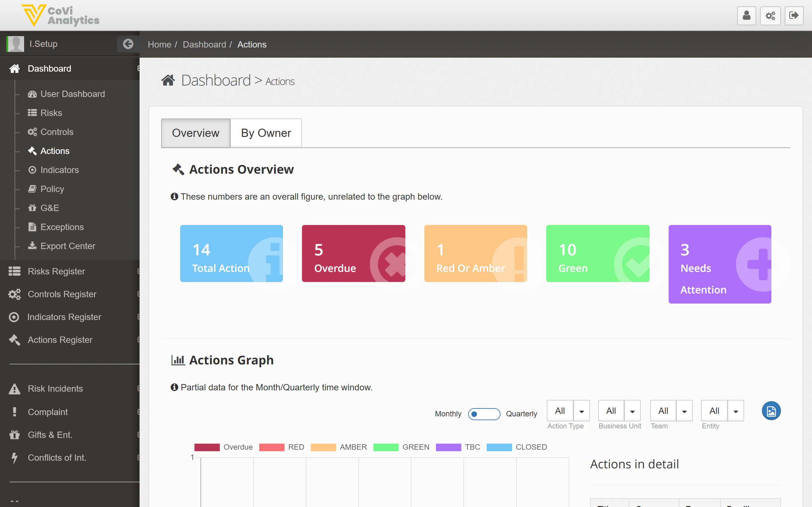Screen dimensions: 812x507
Task: Navigate to Home via the breadcrumb
Action: (160, 44)
